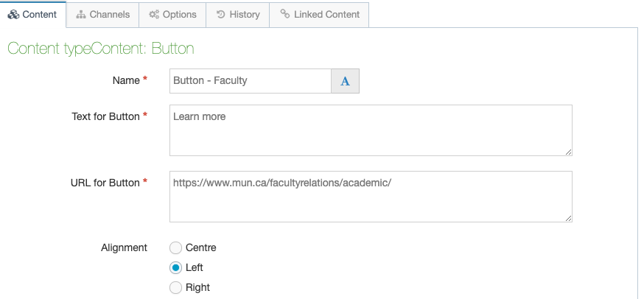The width and height of the screenshot is (644, 299).
Task: Click the Text for Button textarea
Action: click(371, 130)
